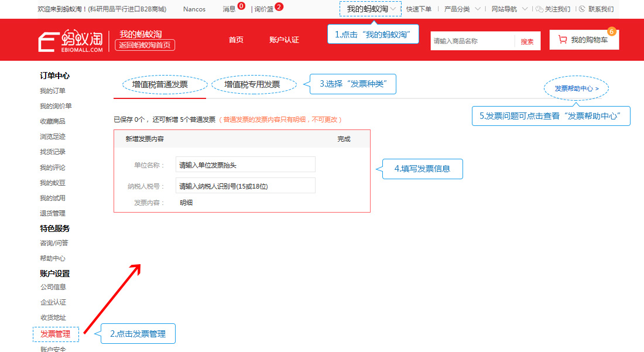Expand the 网站导航 dropdown
This screenshot has width=644, height=352.
509,9
